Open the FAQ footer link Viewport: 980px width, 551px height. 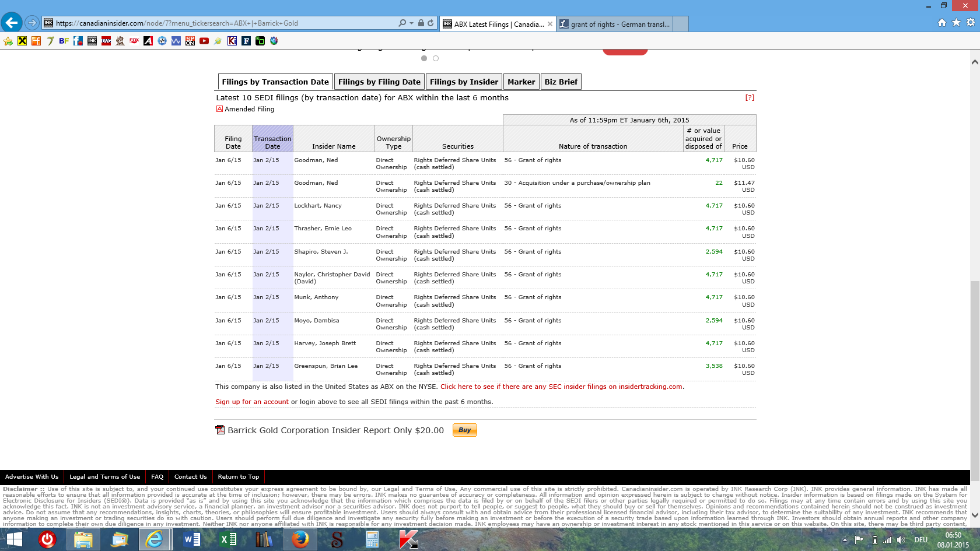point(157,476)
